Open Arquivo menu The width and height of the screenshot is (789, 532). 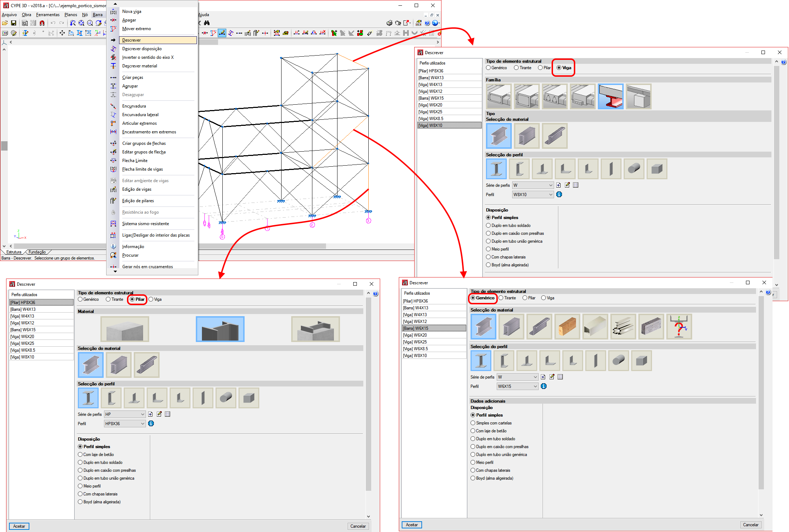(9, 15)
